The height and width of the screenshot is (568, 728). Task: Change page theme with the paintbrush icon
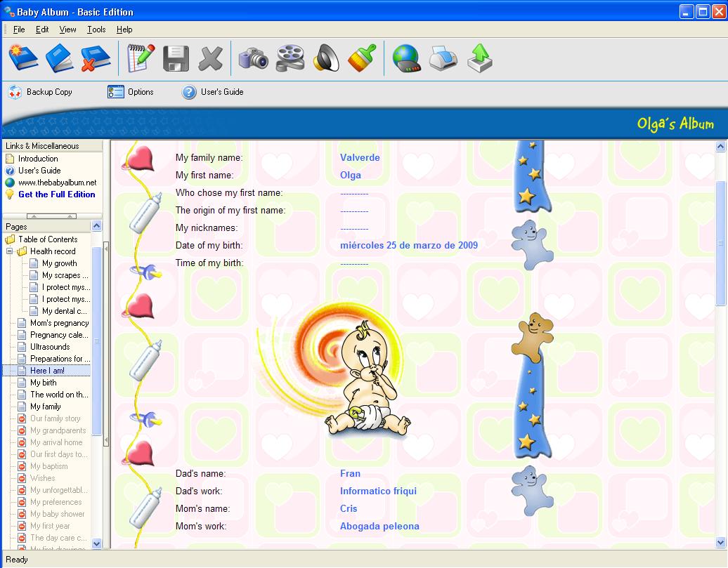coord(362,58)
